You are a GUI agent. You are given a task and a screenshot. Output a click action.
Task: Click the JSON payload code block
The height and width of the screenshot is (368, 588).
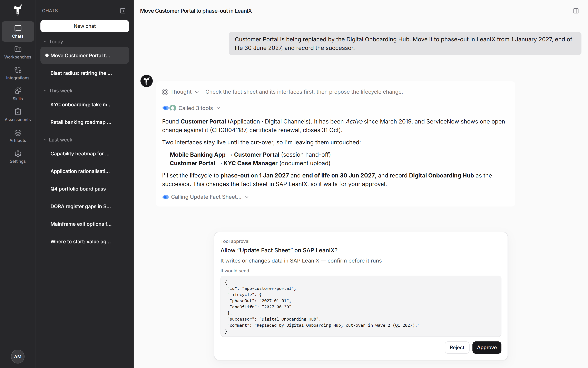[x=361, y=306]
